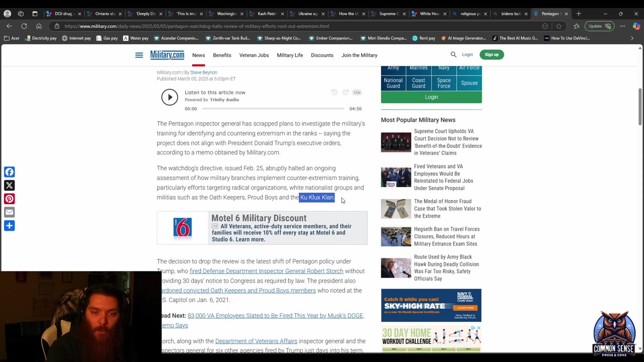The height and width of the screenshot is (362, 644).
Task: Show more bookmarks with the chevron
Action: (632, 38)
